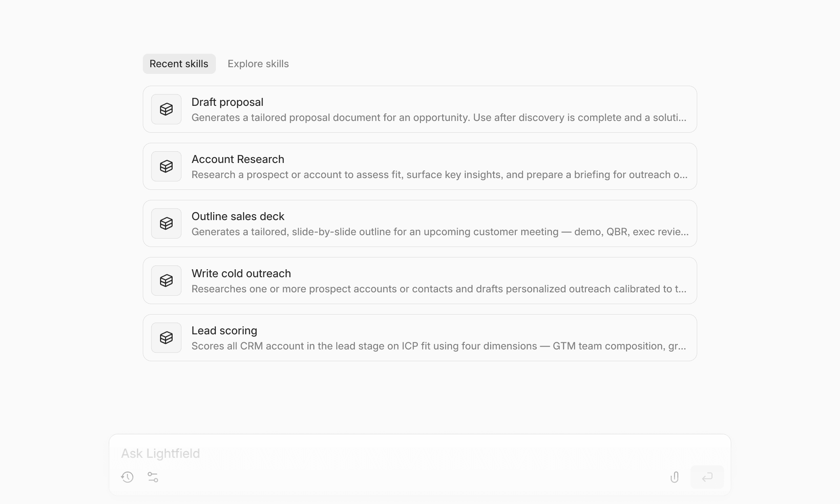
Task: Click the Account Research description text
Action: tap(439, 175)
